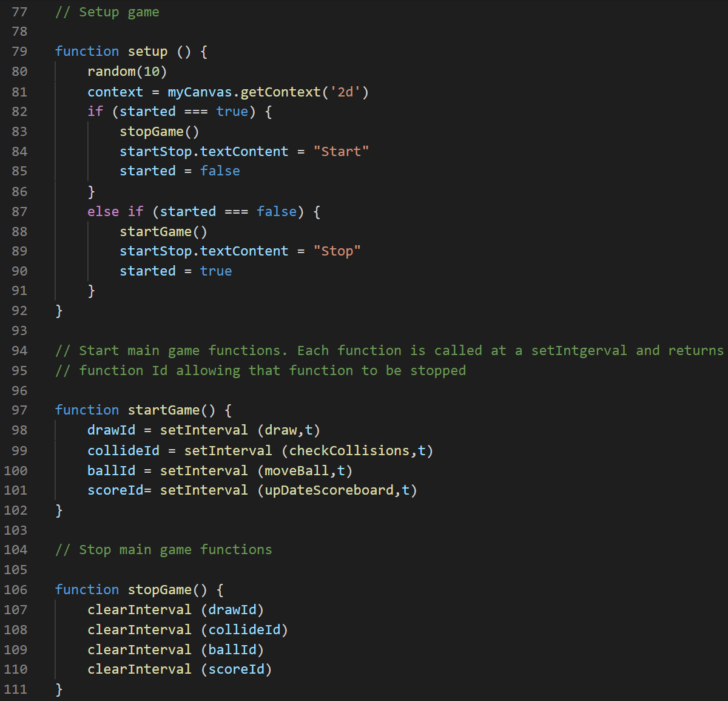The image size is (728, 701).
Task: Click the false keyword on line 85
Action: pyautogui.click(x=220, y=171)
